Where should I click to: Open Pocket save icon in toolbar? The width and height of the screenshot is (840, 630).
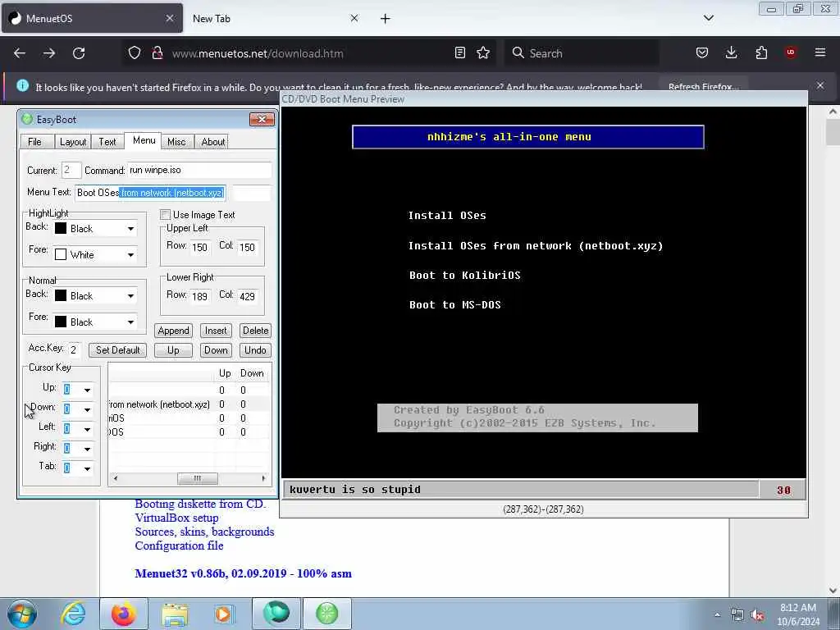(x=702, y=53)
